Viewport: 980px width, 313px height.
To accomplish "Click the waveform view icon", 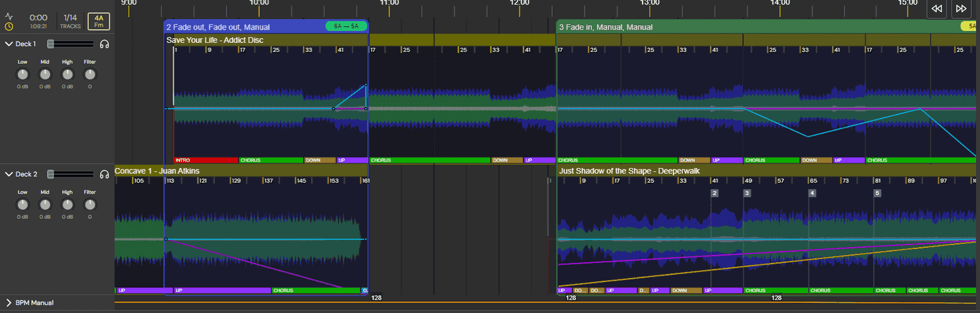I will point(9,16).
